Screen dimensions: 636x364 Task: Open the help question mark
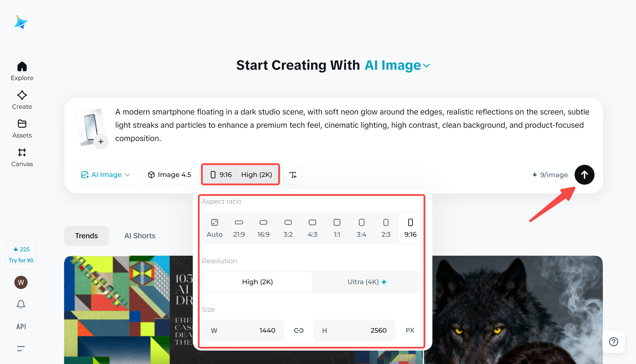tap(613, 342)
